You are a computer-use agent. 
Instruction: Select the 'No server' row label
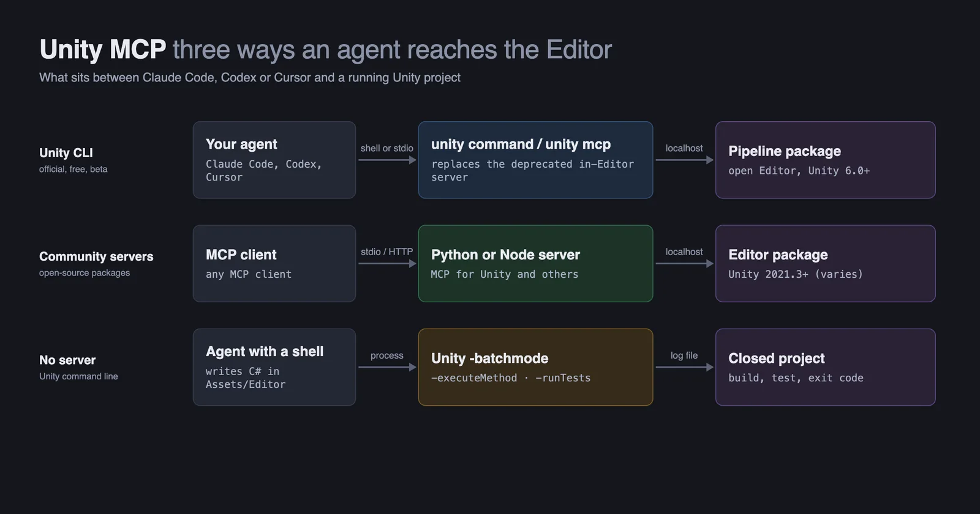(x=67, y=360)
